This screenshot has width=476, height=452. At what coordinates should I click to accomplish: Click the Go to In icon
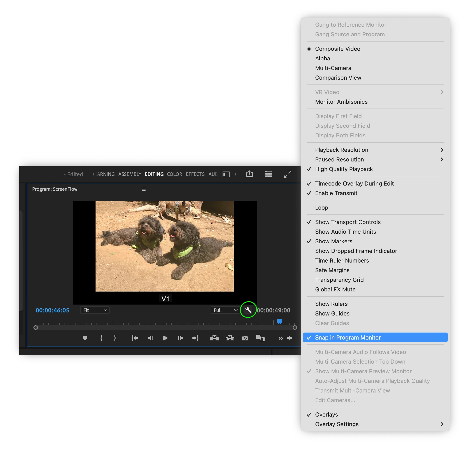click(135, 338)
